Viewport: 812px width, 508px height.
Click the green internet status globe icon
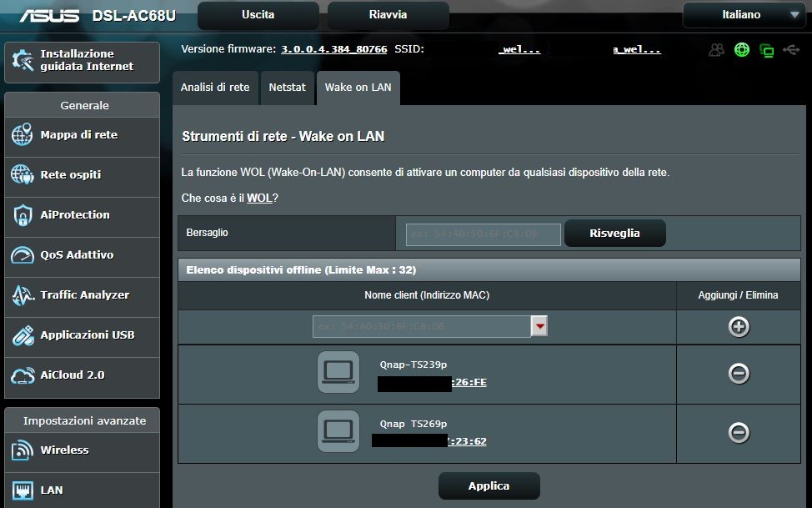click(741, 50)
